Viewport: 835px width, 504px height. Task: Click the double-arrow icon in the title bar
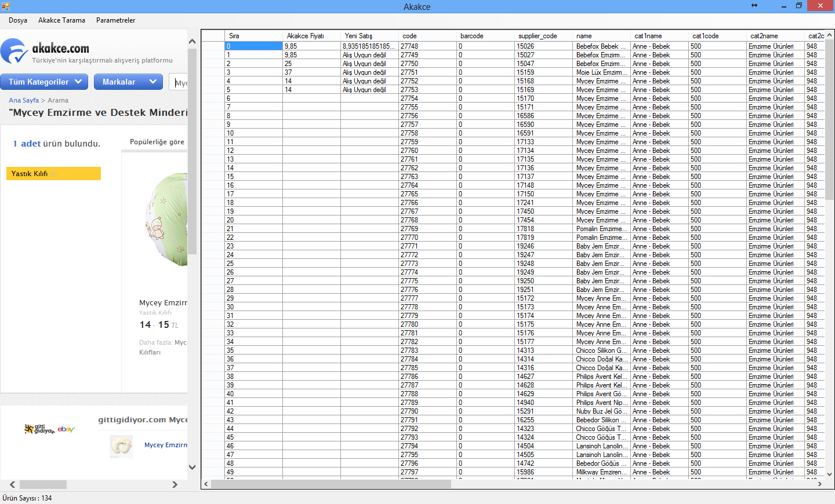pyautogui.click(x=754, y=6)
